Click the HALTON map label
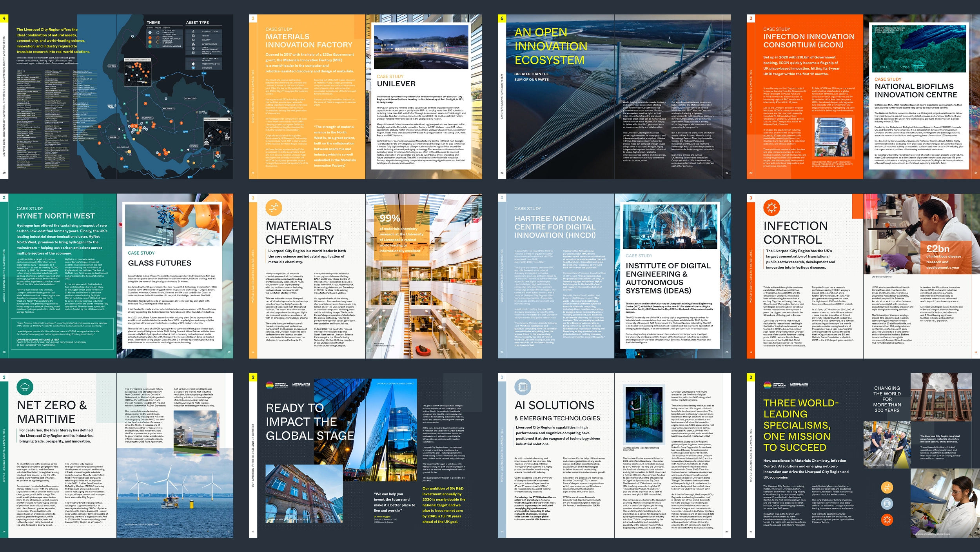The image size is (980, 552). click(x=194, y=146)
